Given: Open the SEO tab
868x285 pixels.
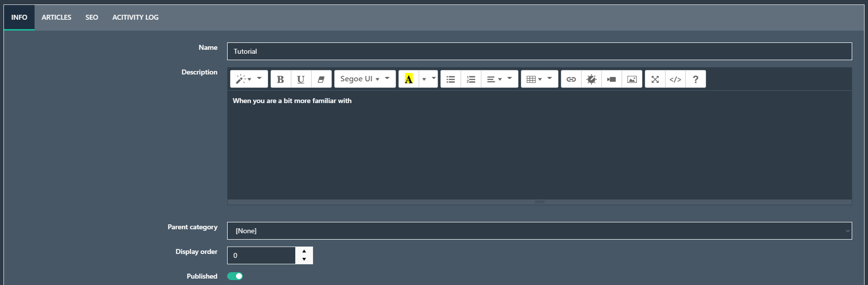Looking at the screenshot, I should pos(92,17).
